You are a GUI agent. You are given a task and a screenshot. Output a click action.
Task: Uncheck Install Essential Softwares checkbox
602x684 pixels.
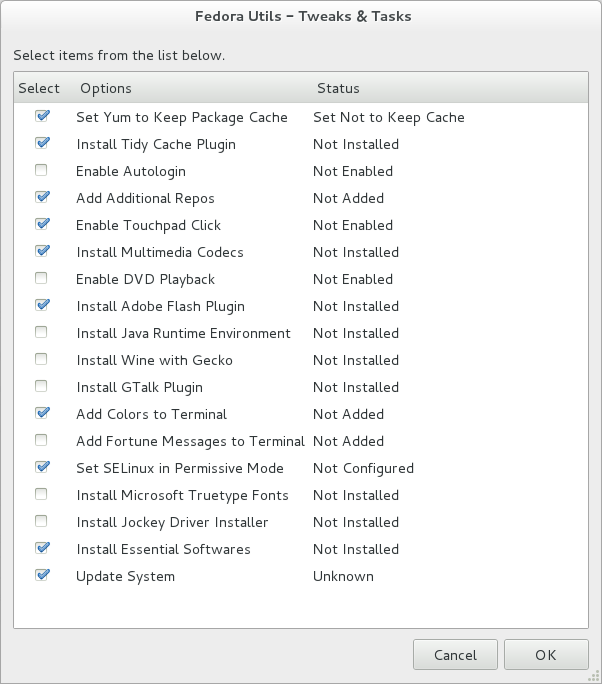coord(41,549)
